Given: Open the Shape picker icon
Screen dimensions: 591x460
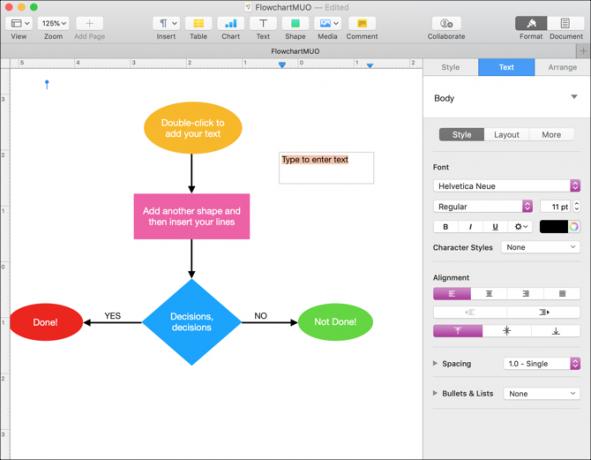Looking at the screenshot, I should [295, 23].
